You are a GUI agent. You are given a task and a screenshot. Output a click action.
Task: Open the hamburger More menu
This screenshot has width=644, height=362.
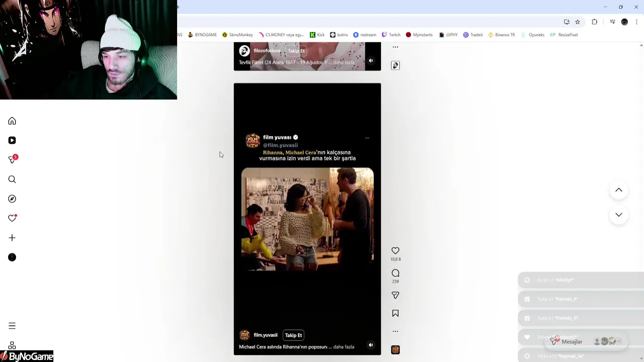tap(12, 326)
